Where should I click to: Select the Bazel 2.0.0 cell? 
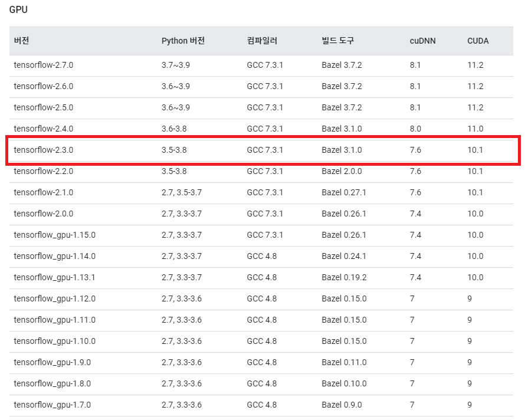point(342,171)
